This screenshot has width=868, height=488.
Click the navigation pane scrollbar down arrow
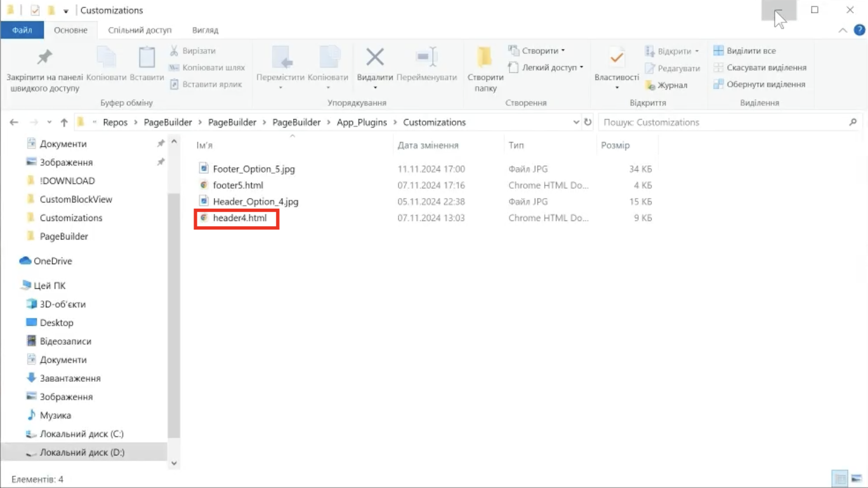[x=174, y=463]
